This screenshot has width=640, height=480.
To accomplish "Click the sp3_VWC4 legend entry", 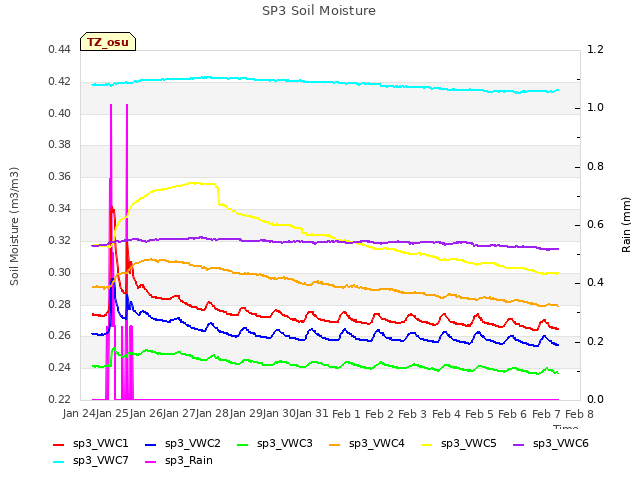I will 367,444.
